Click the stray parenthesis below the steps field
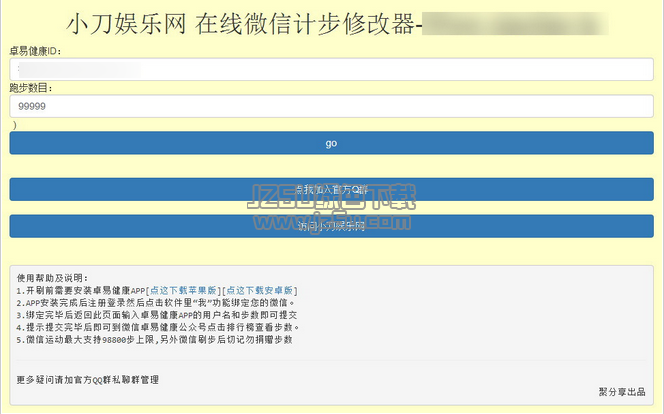 coord(13,125)
